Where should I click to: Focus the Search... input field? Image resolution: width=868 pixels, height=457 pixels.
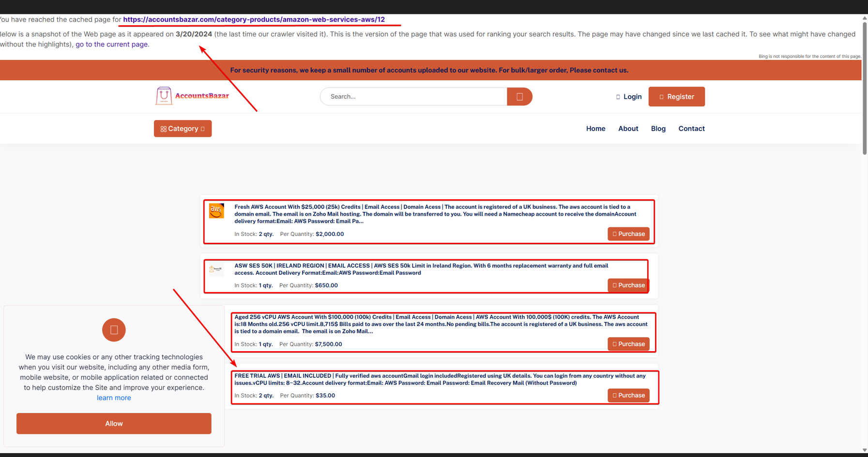coord(414,97)
